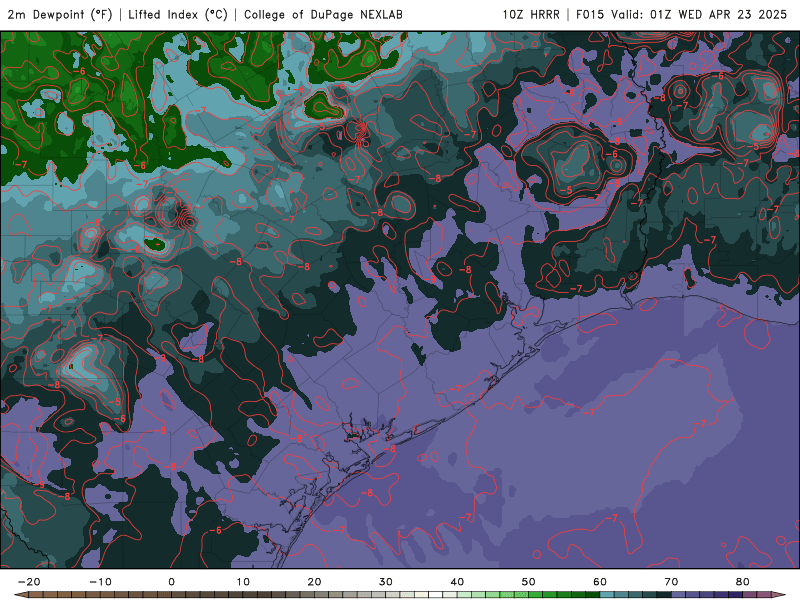Viewport: 800px width, 600px height.
Task: Click the 50 label on the color scale
Action: [529, 582]
